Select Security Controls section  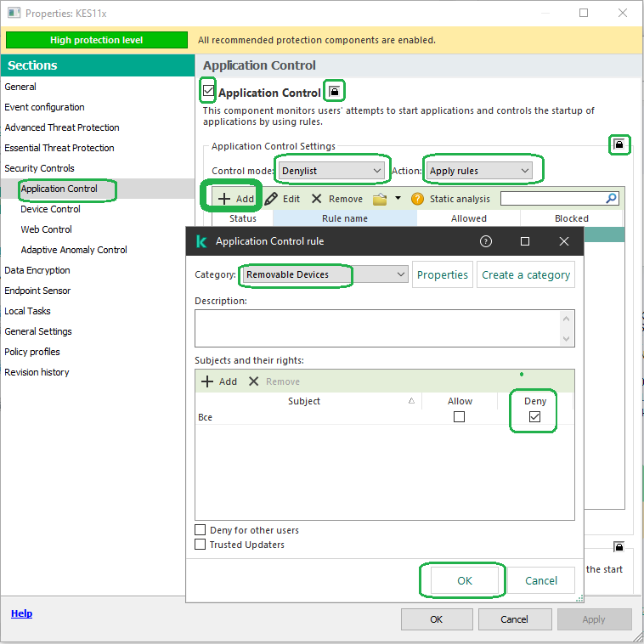(x=39, y=168)
